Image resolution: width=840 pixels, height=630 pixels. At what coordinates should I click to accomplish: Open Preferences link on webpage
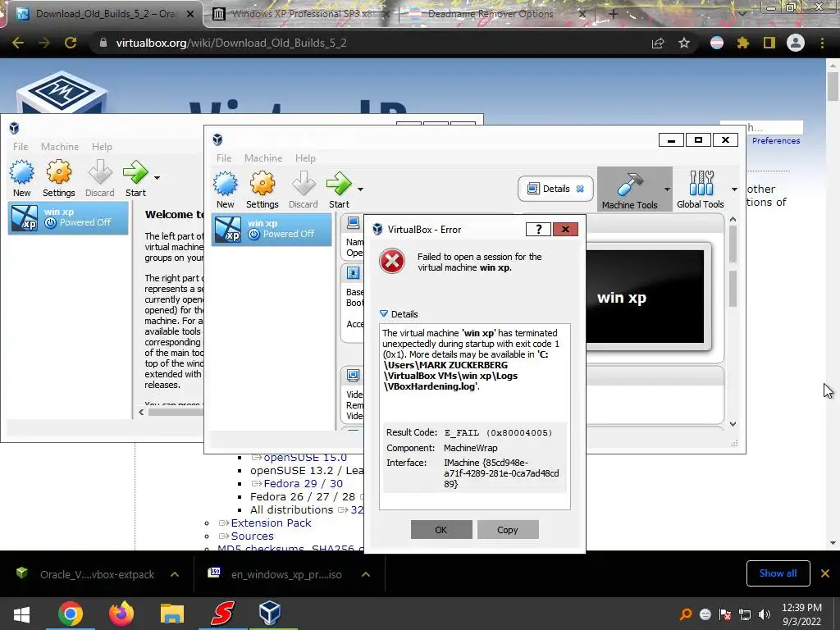tap(776, 140)
